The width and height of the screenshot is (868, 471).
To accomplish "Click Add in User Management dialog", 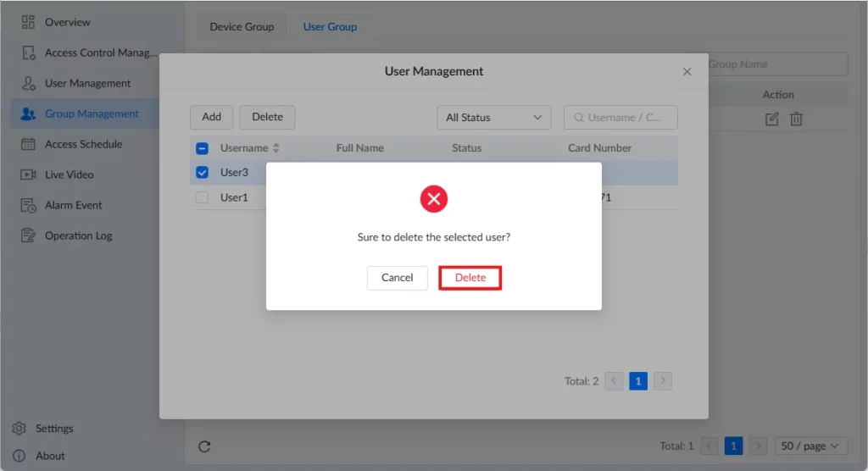I will [211, 117].
